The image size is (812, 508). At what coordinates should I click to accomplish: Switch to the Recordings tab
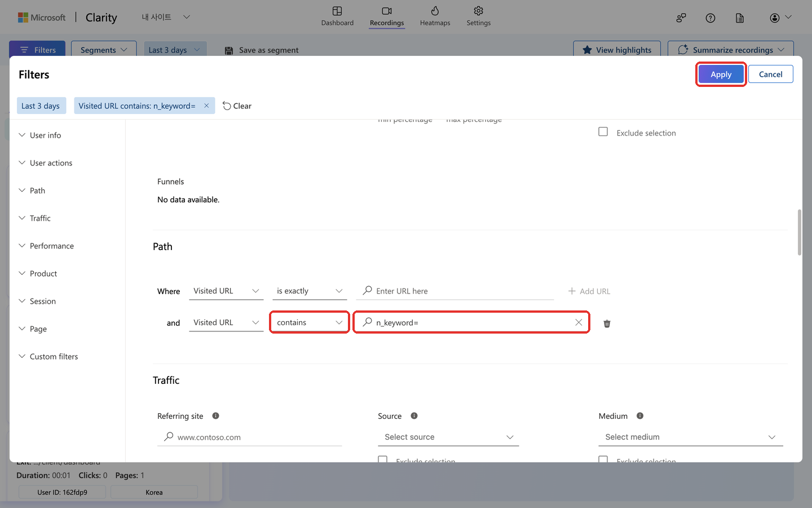click(x=387, y=16)
